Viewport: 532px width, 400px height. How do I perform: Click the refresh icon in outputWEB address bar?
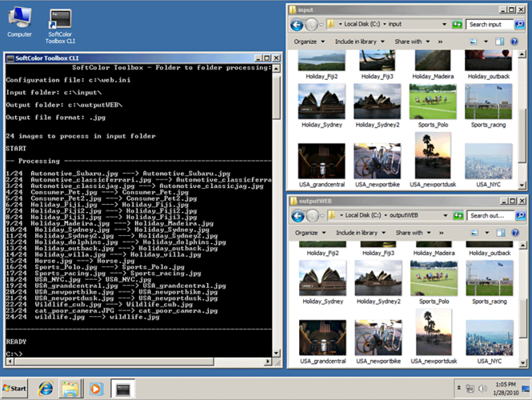(x=458, y=215)
